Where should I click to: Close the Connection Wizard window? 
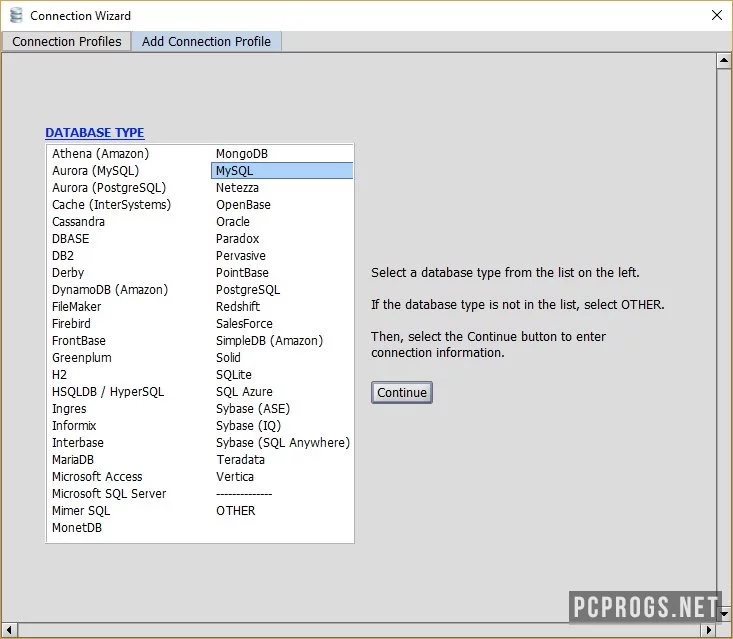716,15
